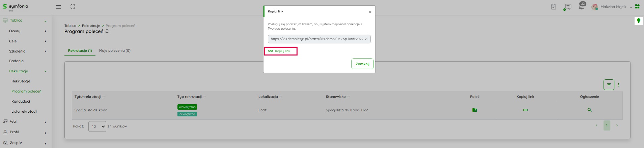
Task: Click the hamburger menu icon
Action: 58,7
